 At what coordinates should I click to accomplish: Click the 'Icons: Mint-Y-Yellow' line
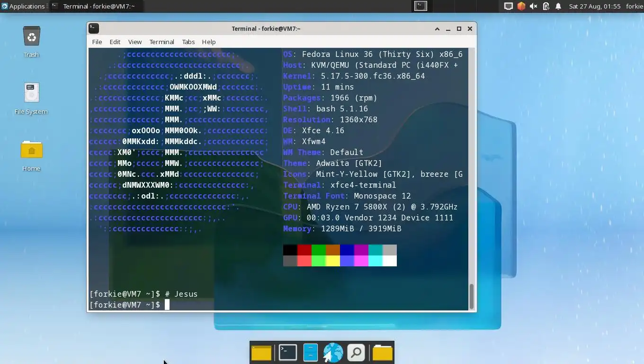click(373, 174)
